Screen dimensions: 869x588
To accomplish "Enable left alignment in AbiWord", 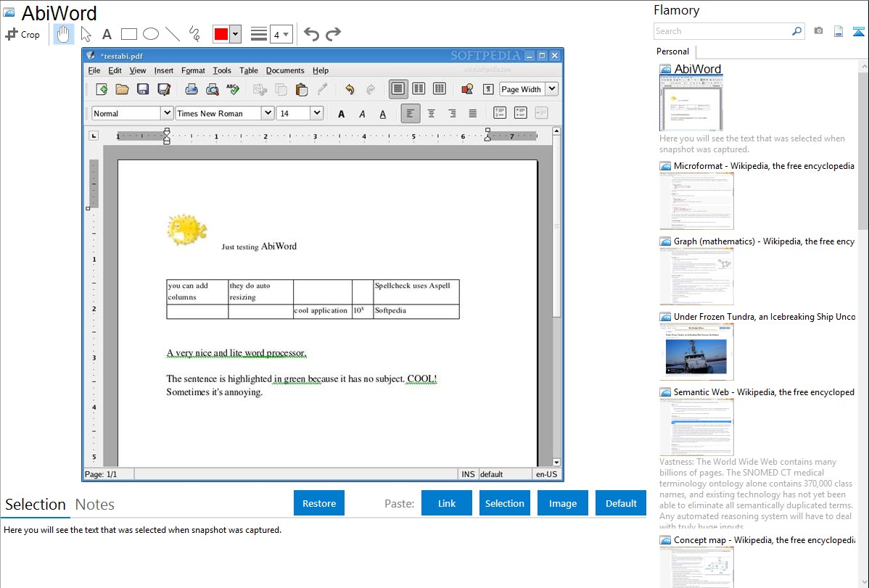I will point(410,114).
